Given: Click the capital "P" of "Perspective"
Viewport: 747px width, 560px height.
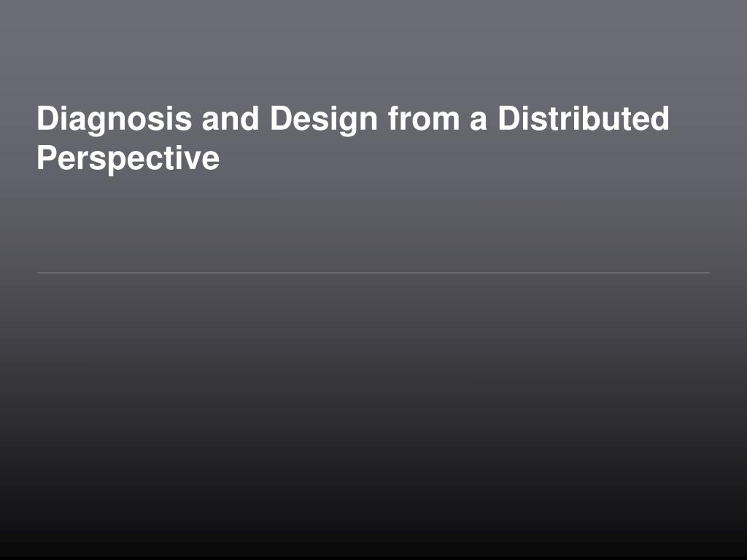Looking at the screenshot, I should (47, 157).
